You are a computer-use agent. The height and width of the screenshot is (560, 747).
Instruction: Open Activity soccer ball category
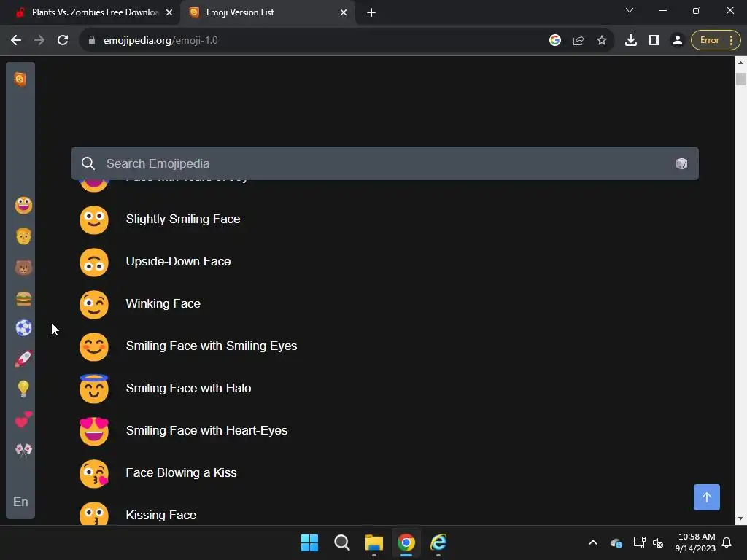click(23, 328)
